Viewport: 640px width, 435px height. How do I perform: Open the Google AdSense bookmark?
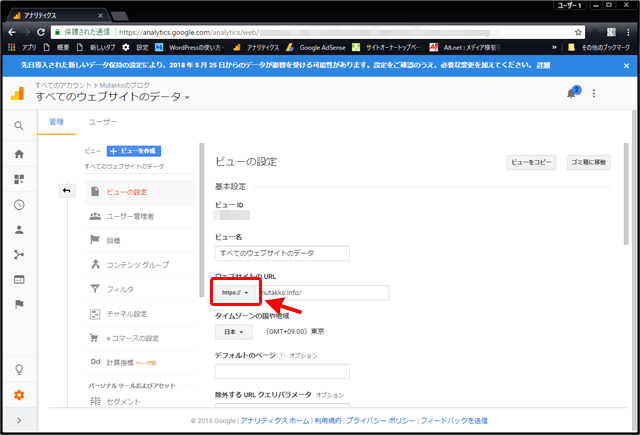point(316,47)
